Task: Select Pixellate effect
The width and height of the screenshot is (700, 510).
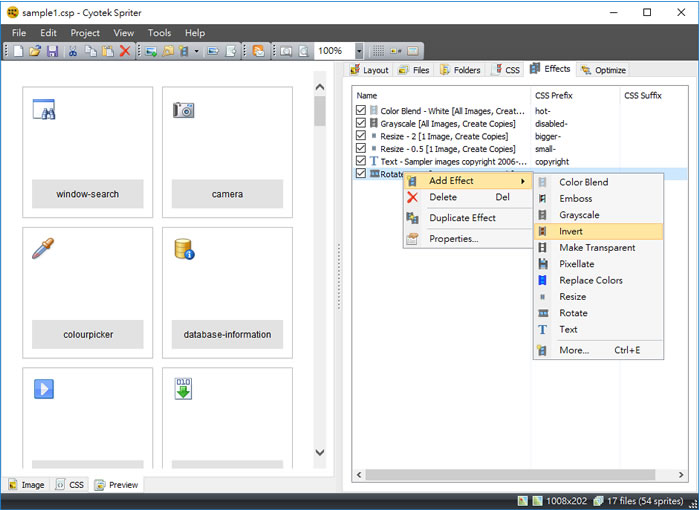Action: pyautogui.click(x=598, y=264)
